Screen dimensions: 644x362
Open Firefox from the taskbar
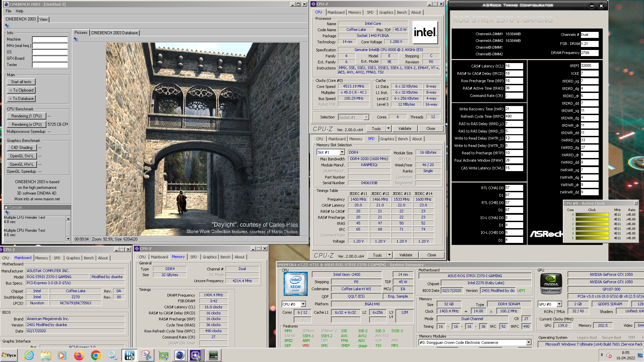click(x=79, y=355)
